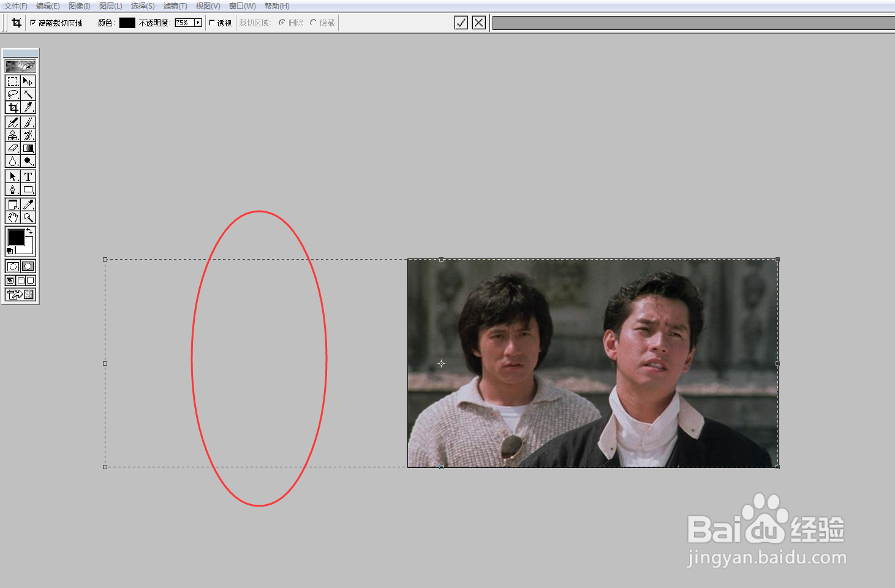
Task: Click the crop box left-middle handle
Action: (x=105, y=363)
